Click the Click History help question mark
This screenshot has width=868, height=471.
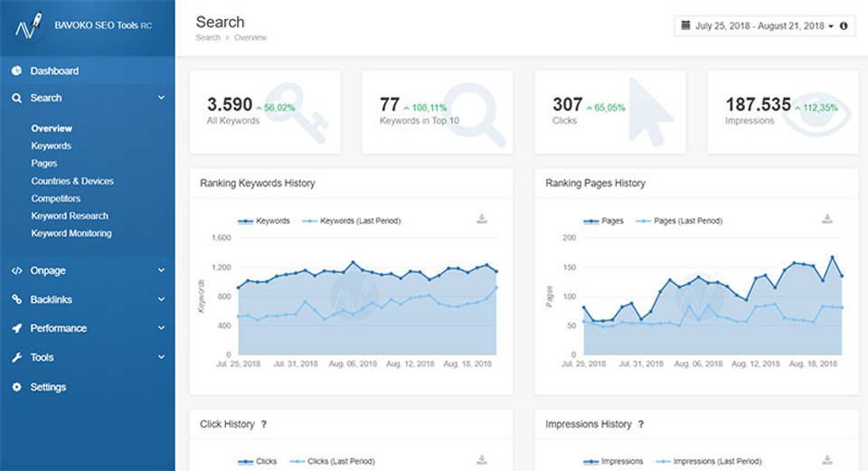click(x=264, y=424)
